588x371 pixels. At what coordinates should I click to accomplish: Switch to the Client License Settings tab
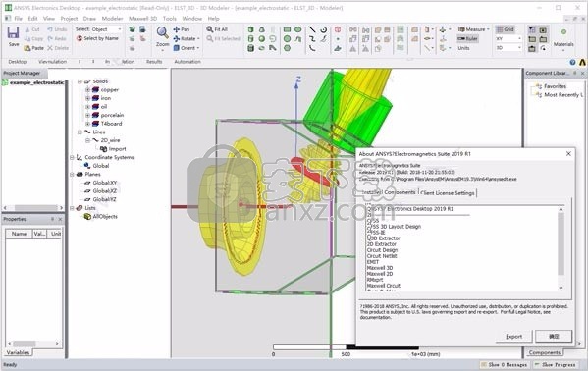pyautogui.click(x=449, y=192)
